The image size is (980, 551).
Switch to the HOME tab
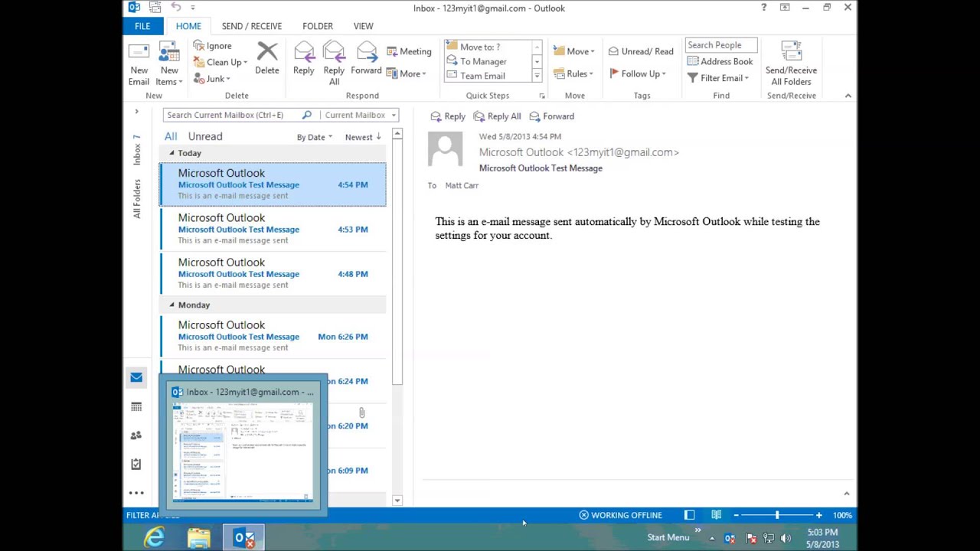pyautogui.click(x=188, y=26)
